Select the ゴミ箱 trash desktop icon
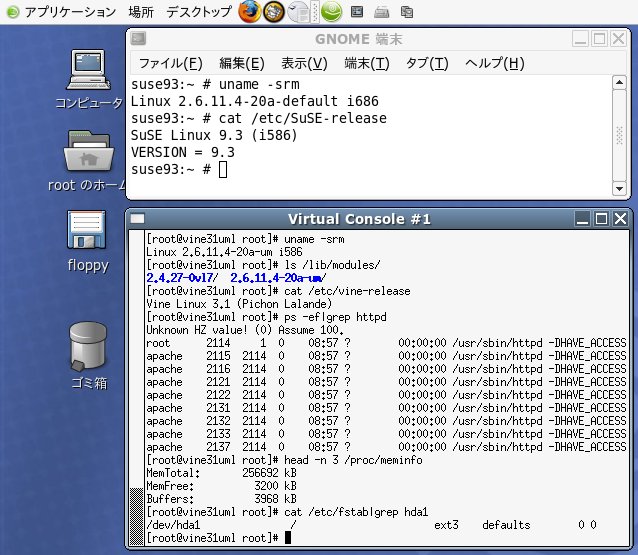Screen dimensions: 638x555 [88, 355]
